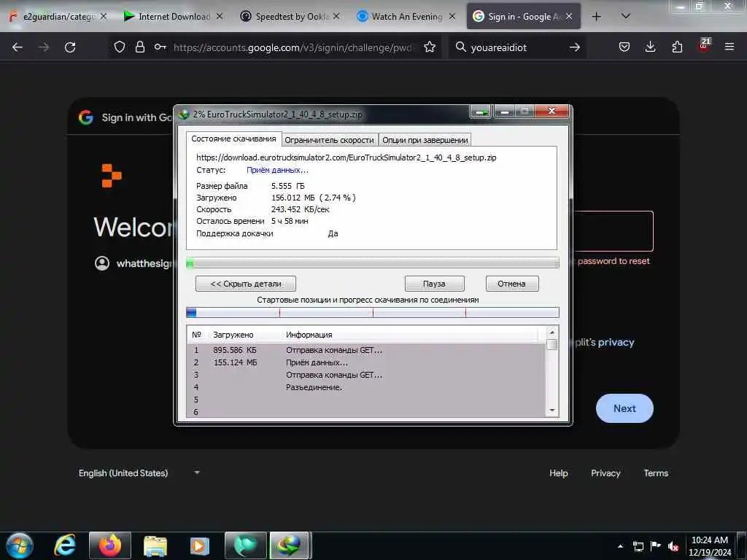This screenshot has width=747, height=560.
Task: Click the Next button on Google sign-in
Action: click(x=624, y=408)
